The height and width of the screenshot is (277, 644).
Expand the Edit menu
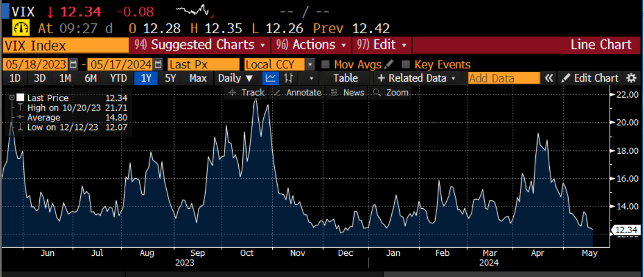click(381, 44)
